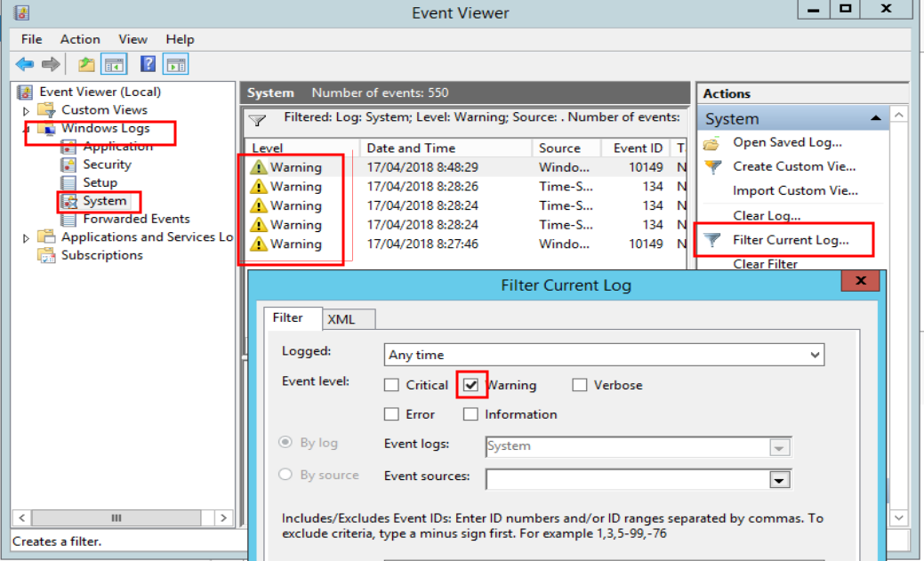Open the Action menu

[x=80, y=39]
